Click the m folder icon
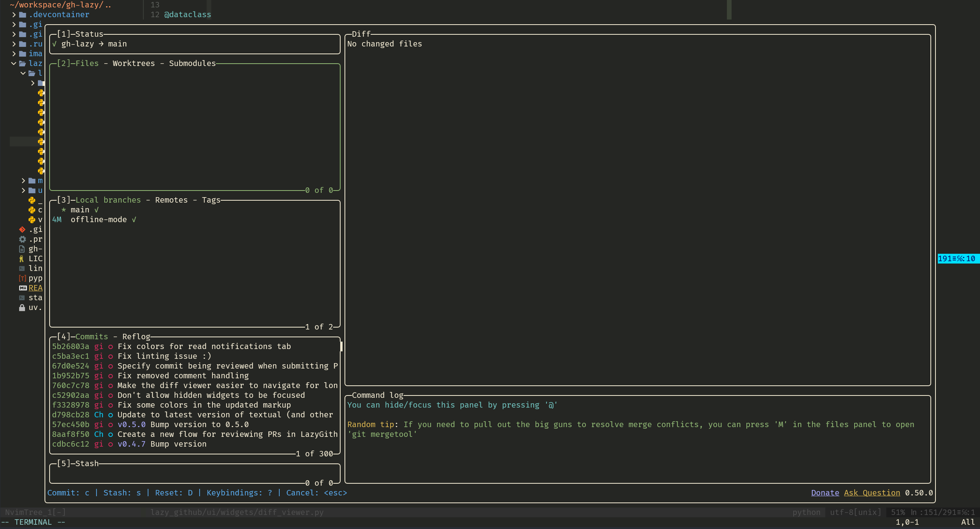This screenshot has height=529, width=980. (x=32, y=181)
